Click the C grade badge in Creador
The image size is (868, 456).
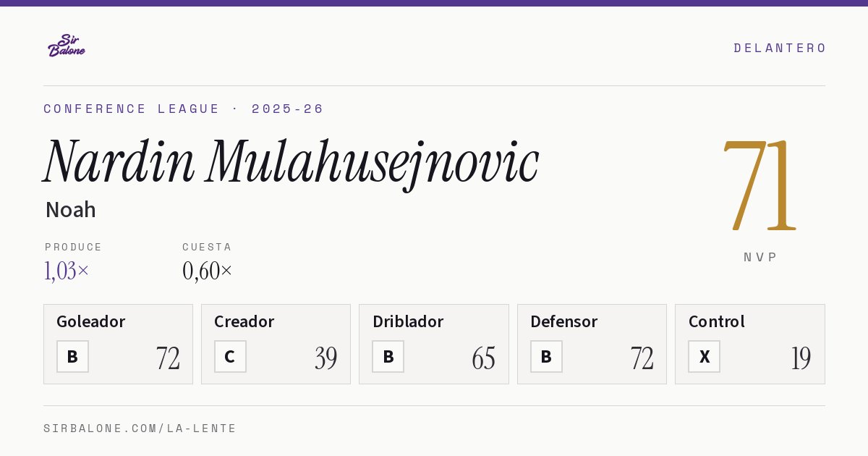click(x=230, y=357)
